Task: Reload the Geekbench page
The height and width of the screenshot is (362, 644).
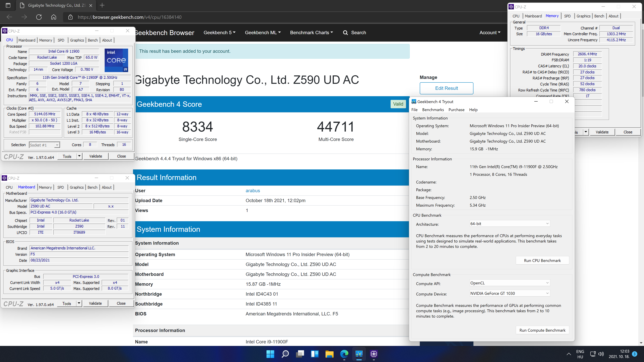Action: [39, 17]
